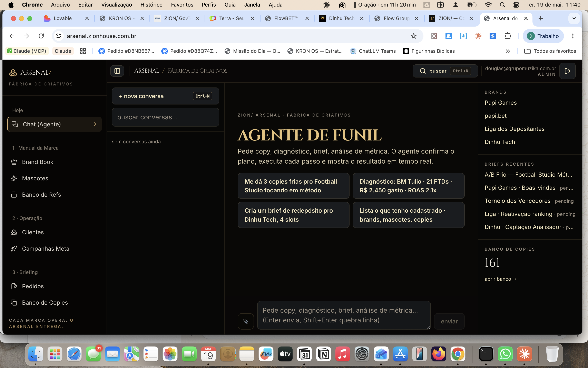Click the paperclip attach icon

[246, 321]
